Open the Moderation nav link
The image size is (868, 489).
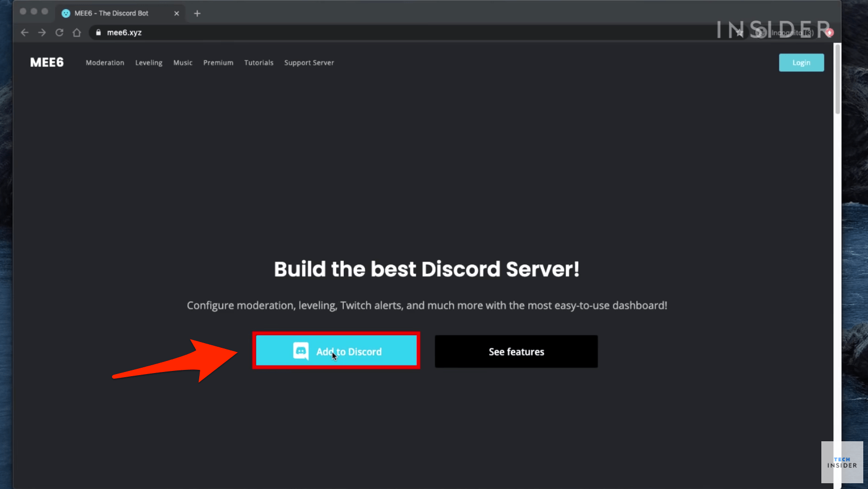click(105, 62)
